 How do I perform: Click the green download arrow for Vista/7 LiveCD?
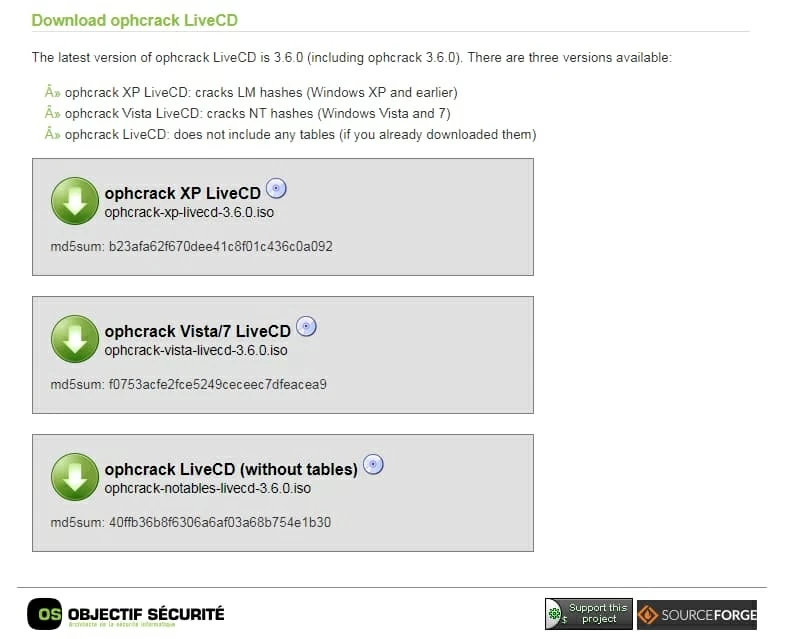[75, 339]
